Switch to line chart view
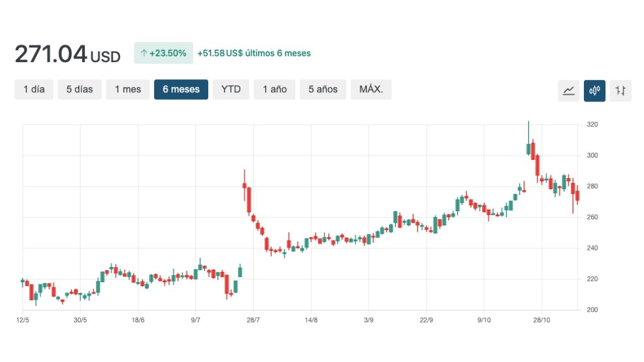 point(568,91)
